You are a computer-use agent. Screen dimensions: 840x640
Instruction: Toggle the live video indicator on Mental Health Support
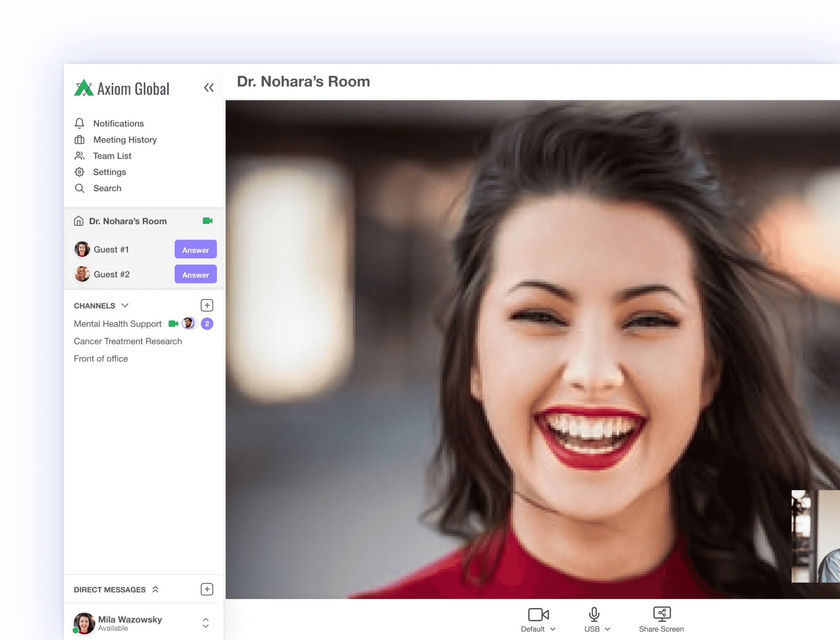(x=173, y=323)
